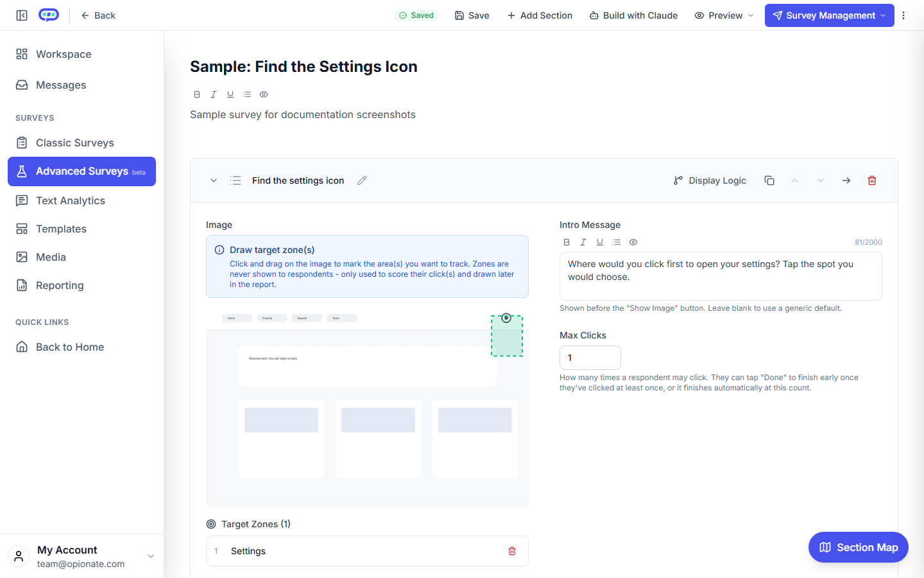924x578 pixels.
Task: Move the section down
Action: tap(821, 180)
